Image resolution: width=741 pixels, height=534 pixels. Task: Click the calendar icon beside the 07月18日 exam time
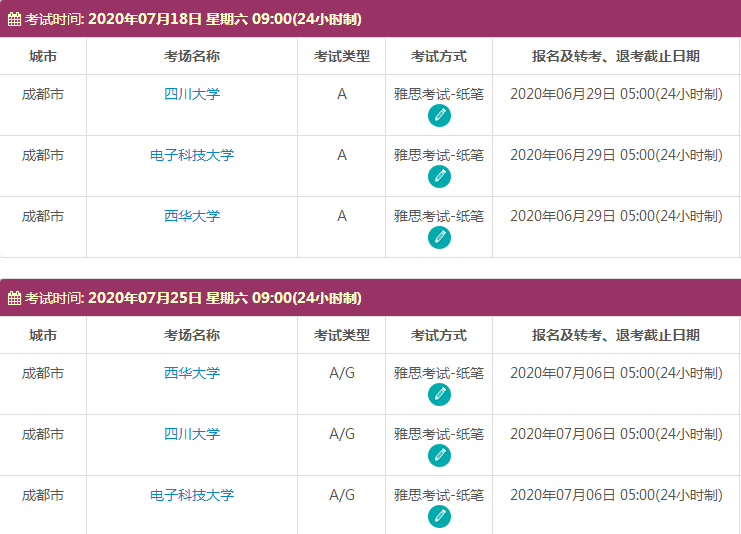pyautogui.click(x=14, y=19)
